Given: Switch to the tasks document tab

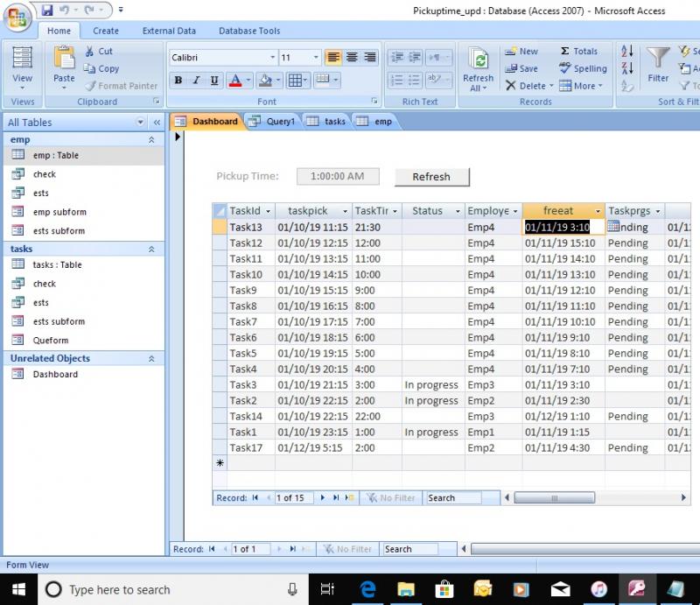Looking at the screenshot, I should pyautogui.click(x=326, y=122).
